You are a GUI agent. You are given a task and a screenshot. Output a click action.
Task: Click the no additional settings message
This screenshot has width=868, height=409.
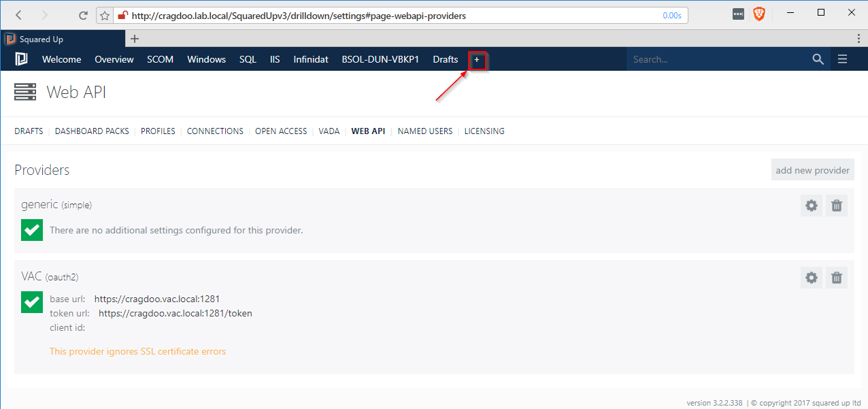point(176,230)
